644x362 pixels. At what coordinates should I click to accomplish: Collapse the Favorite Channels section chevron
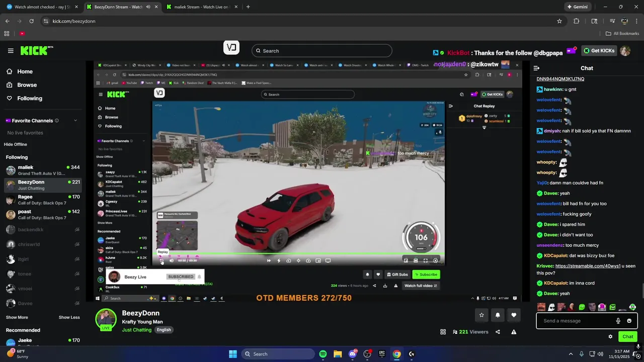pyautogui.click(x=75, y=121)
